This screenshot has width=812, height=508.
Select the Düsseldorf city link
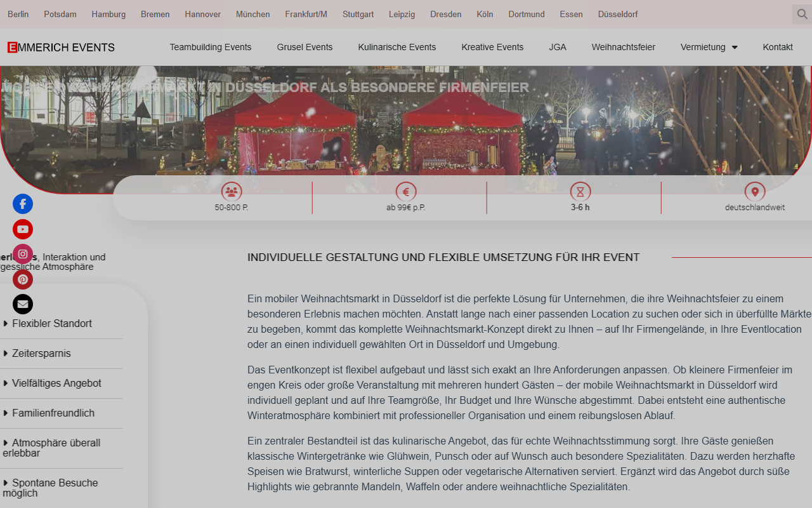[618, 14]
